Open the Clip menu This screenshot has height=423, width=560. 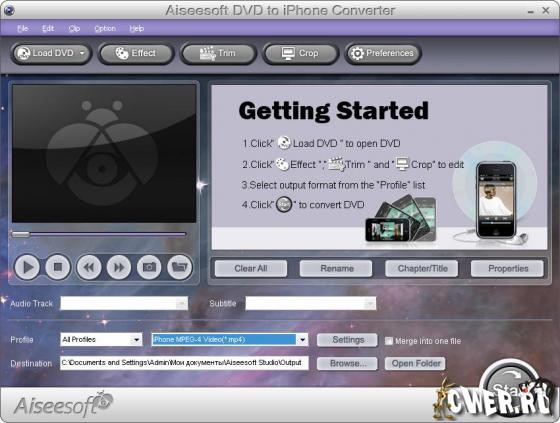[74, 29]
